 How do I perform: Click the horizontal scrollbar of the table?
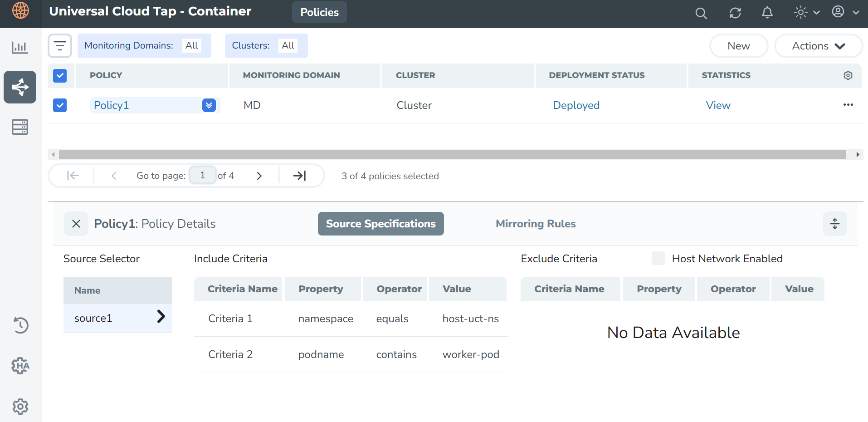pyautogui.click(x=452, y=155)
